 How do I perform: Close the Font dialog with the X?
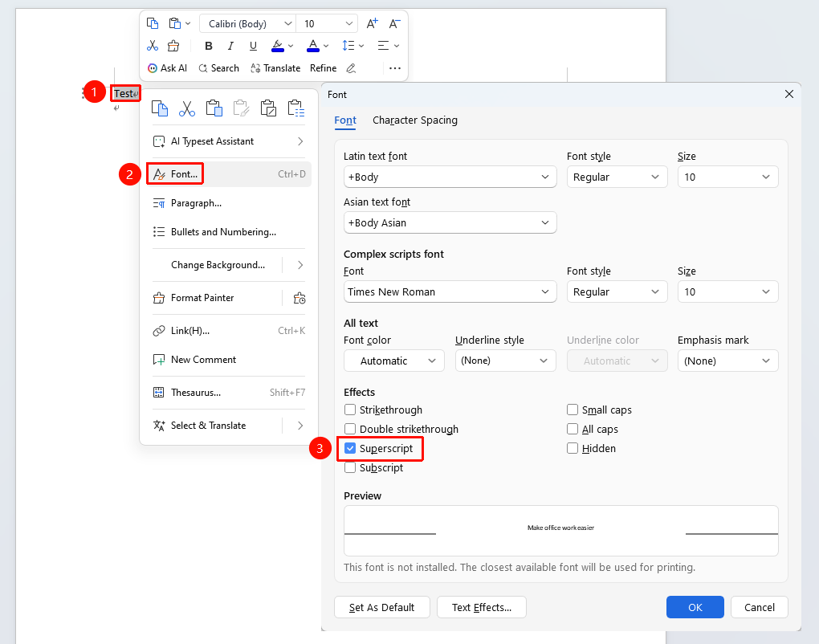click(x=788, y=94)
